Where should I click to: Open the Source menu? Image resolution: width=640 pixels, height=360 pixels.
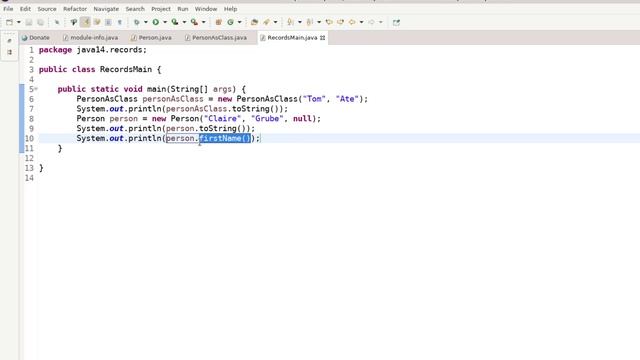[47, 9]
